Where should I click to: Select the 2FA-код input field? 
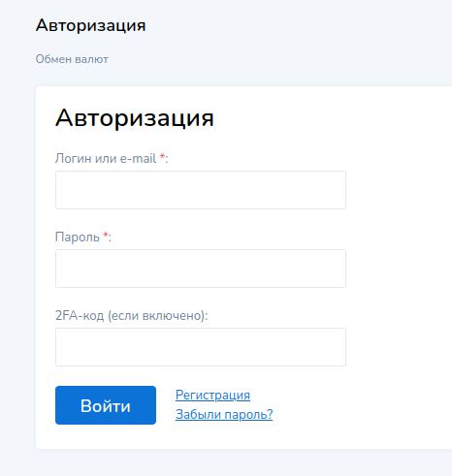[x=201, y=347]
